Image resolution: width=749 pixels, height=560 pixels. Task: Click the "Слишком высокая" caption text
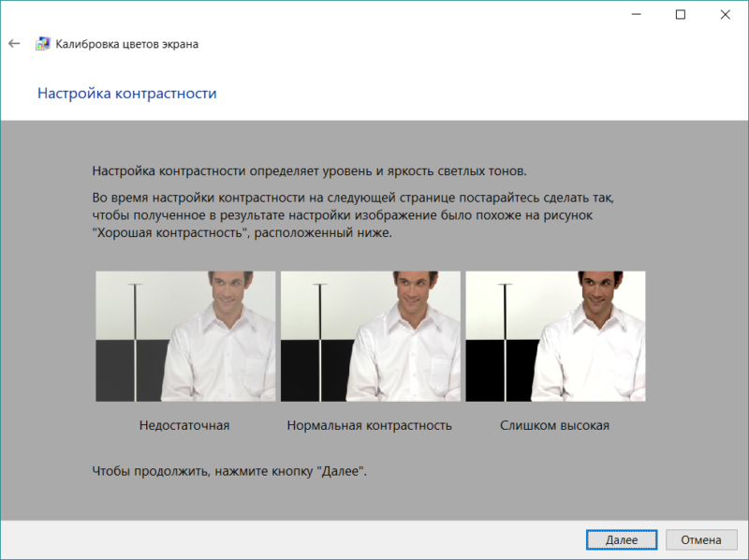coord(554,425)
